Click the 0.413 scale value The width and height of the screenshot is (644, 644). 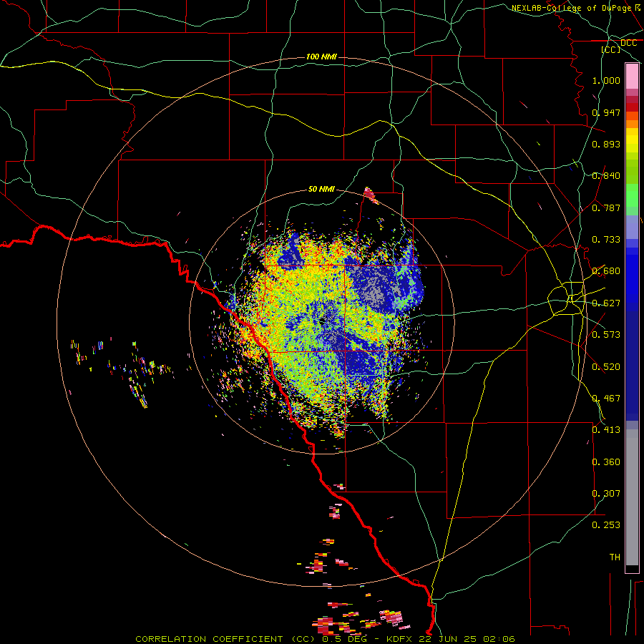click(x=606, y=430)
